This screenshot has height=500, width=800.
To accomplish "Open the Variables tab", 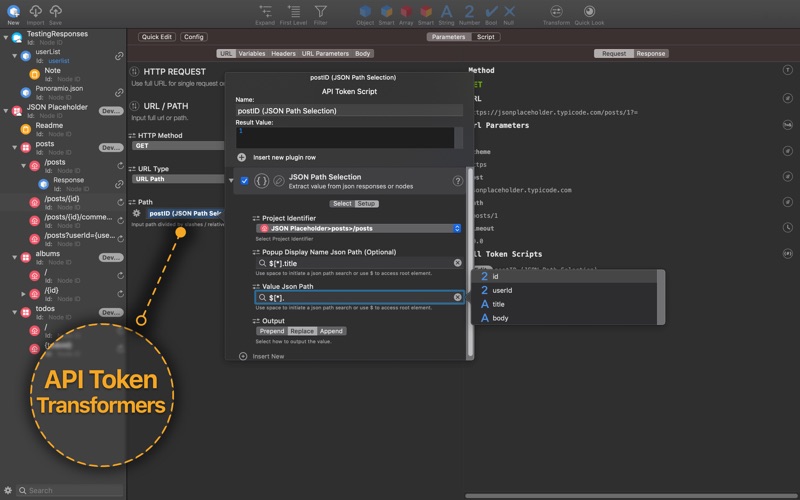I will click(x=252, y=54).
